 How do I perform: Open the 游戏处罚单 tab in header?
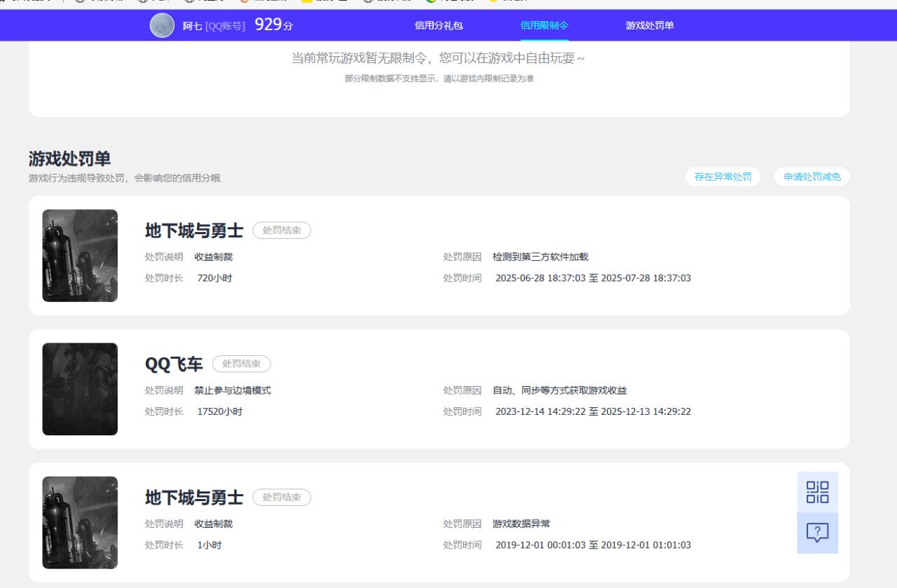tap(650, 26)
